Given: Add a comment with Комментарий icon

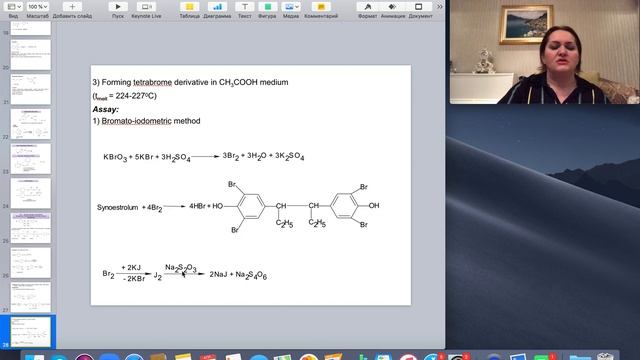Looking at the screenshot, I should (321, 7).
